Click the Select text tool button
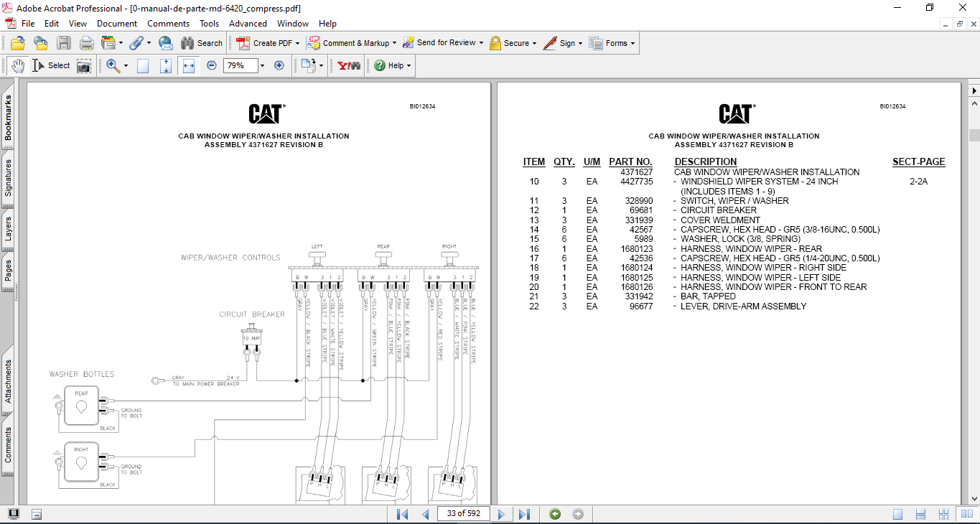The width and height of the screenshot is (980, 524). coord(52,66)
